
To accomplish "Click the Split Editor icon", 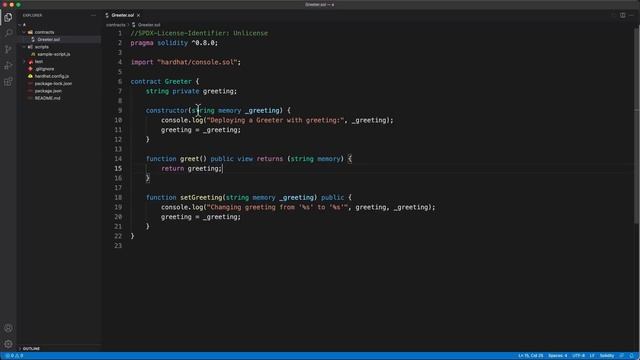I will pyautogui.click(x=622, y=16).
